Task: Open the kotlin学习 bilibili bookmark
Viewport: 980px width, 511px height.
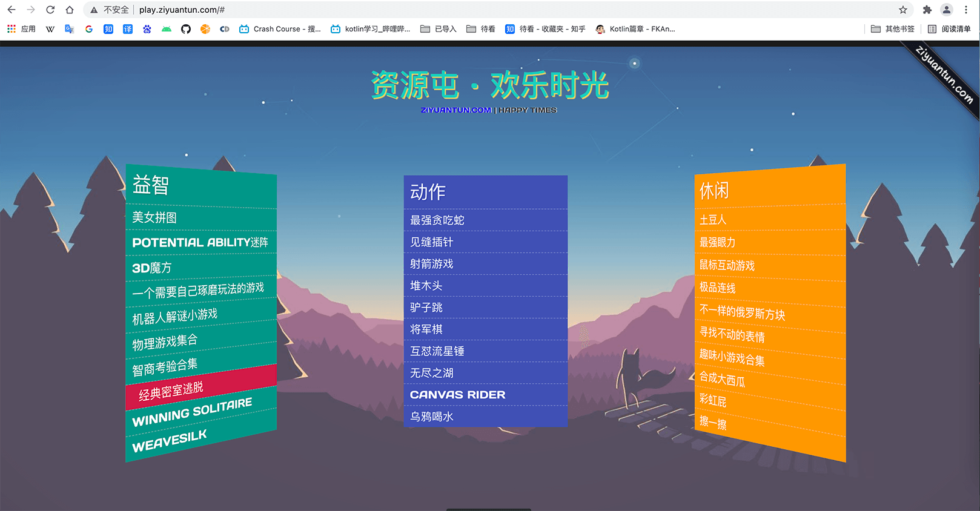Action: tap(371, 29)
